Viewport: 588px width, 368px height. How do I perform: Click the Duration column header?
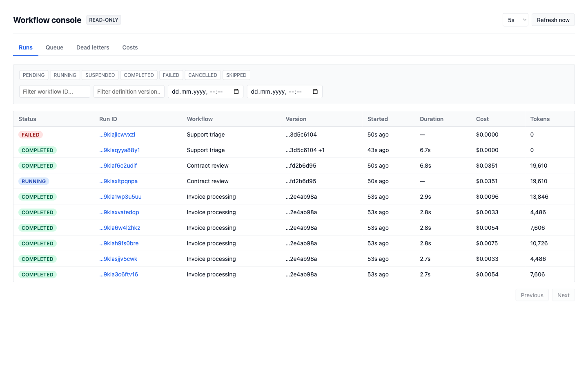click(x=432, y=119)
